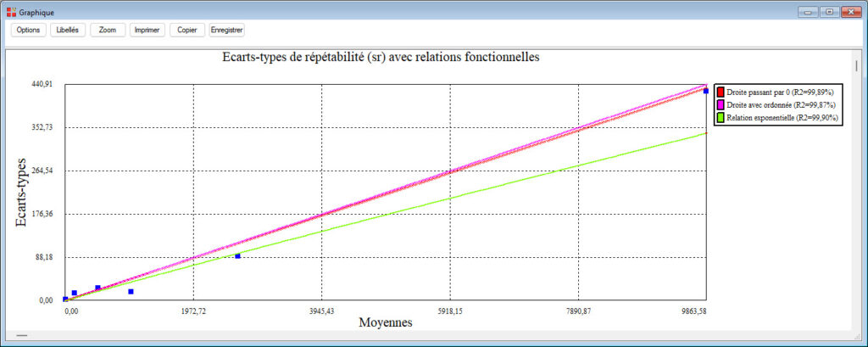This screenshot has width=868, height=347.
Task: Save the chart with Enregistrer
Action: coord(227,30)
